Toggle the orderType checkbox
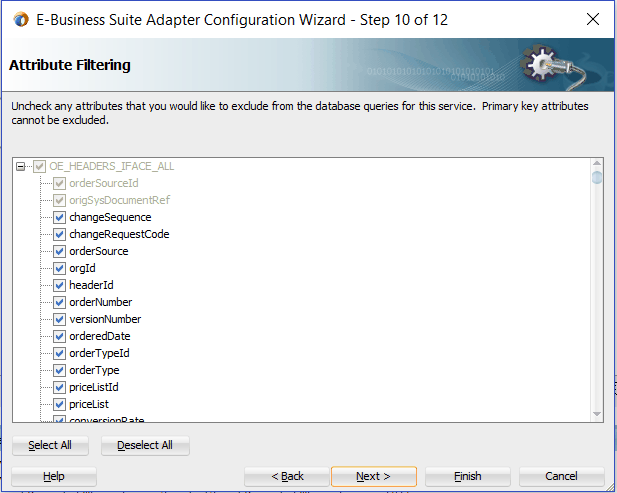This screenshot has height=493, width=617. (59, 370)
